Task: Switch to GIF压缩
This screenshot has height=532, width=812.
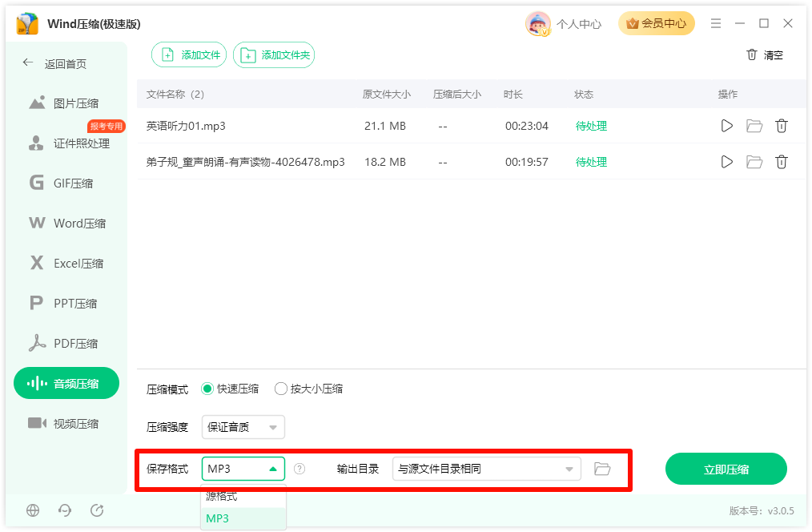Action: tap(66, 183)
